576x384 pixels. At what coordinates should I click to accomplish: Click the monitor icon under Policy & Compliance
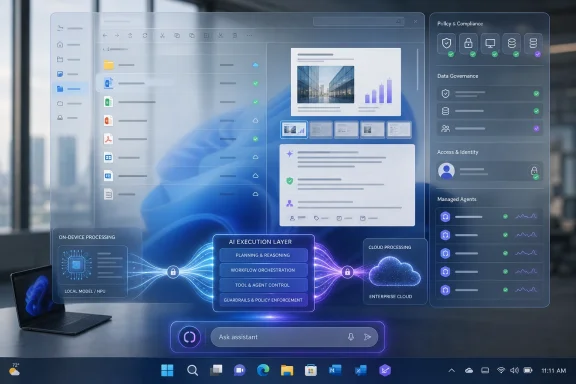(x=490, y=44)
